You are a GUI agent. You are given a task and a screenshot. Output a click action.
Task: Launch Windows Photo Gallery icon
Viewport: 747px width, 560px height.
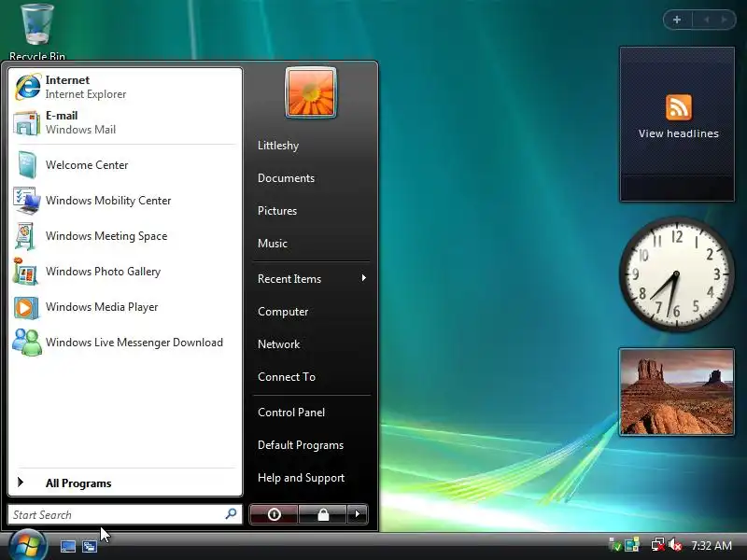click(26, 272)
